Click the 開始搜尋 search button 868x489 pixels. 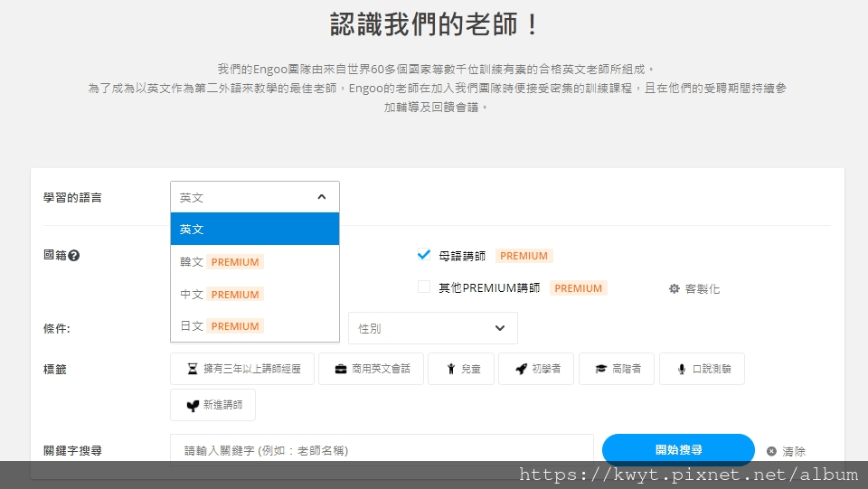click(x=678, y=450)
